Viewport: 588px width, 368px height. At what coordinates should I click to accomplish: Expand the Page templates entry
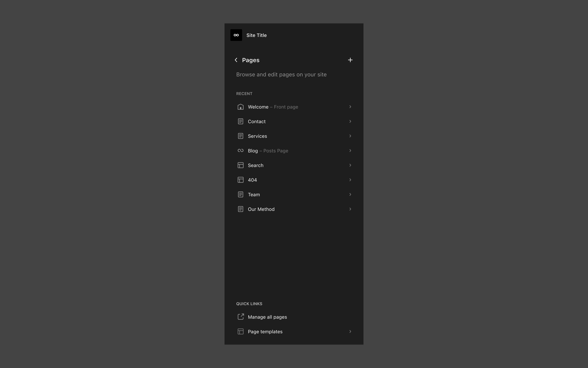coord(350,331)
